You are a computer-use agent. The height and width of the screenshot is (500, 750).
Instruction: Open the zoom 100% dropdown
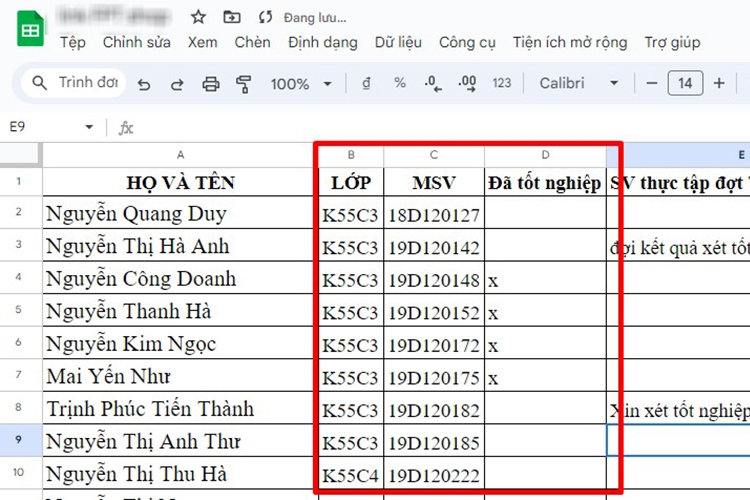click(x=301, y=84)
